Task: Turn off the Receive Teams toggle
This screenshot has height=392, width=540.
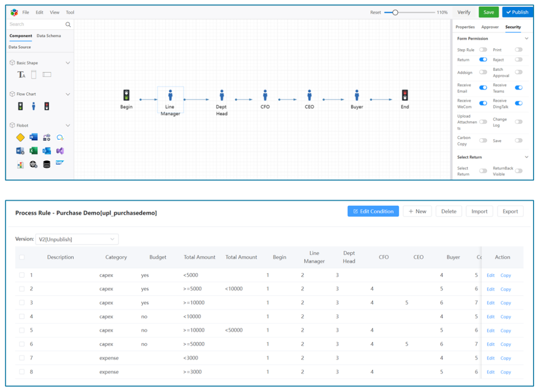Action: coord(519,88)
